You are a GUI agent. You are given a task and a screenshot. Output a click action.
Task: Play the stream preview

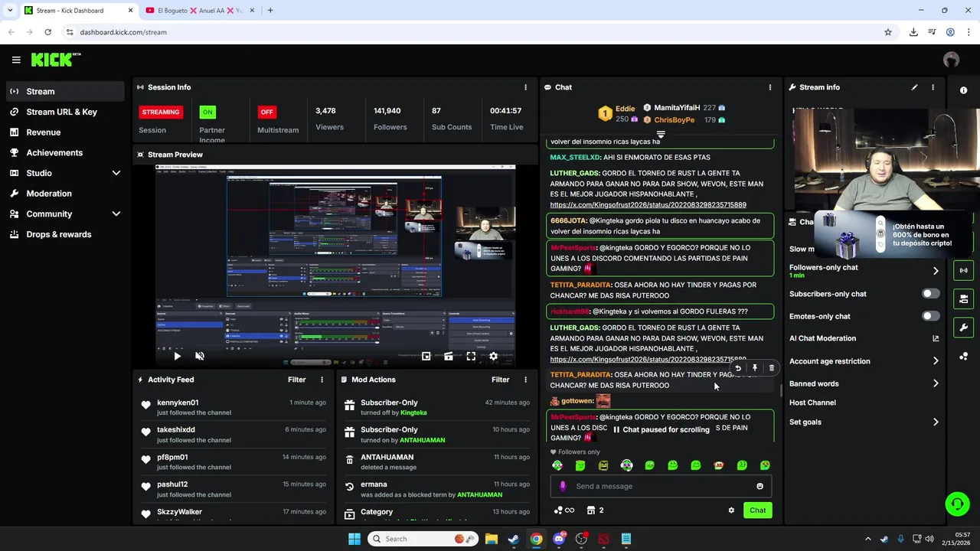click(x=177, y=356)
